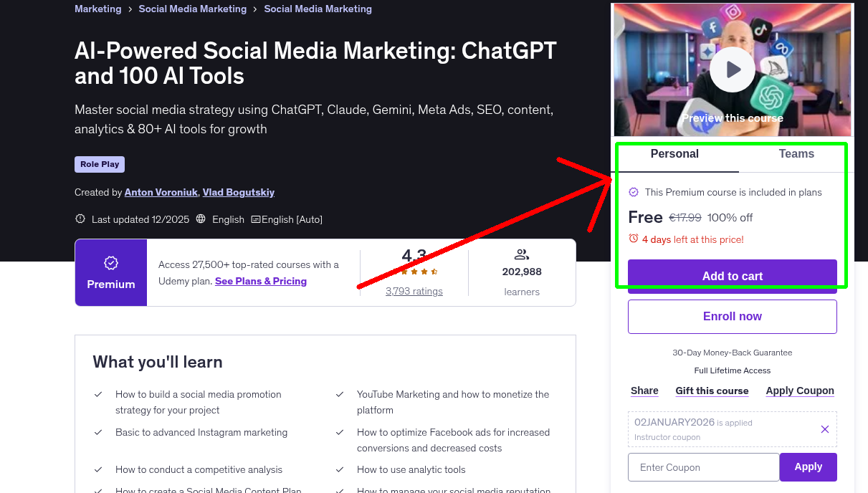Click the Add to cart button
Screen dimensions: 868x493
pos(732,276)
